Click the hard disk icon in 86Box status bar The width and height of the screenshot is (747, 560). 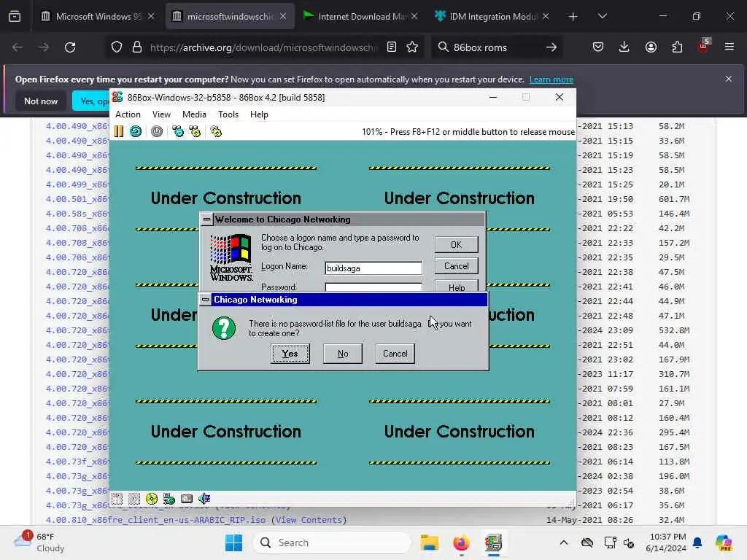point(187,499)
